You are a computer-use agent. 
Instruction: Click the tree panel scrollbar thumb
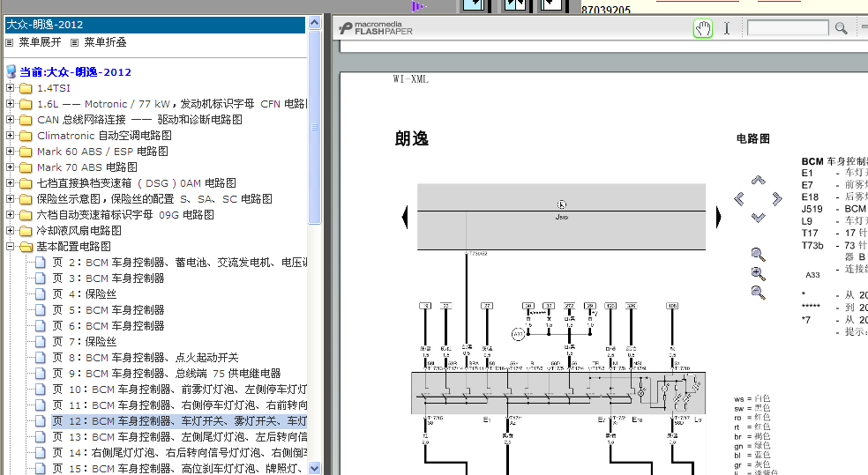click(x=314, y=127)
